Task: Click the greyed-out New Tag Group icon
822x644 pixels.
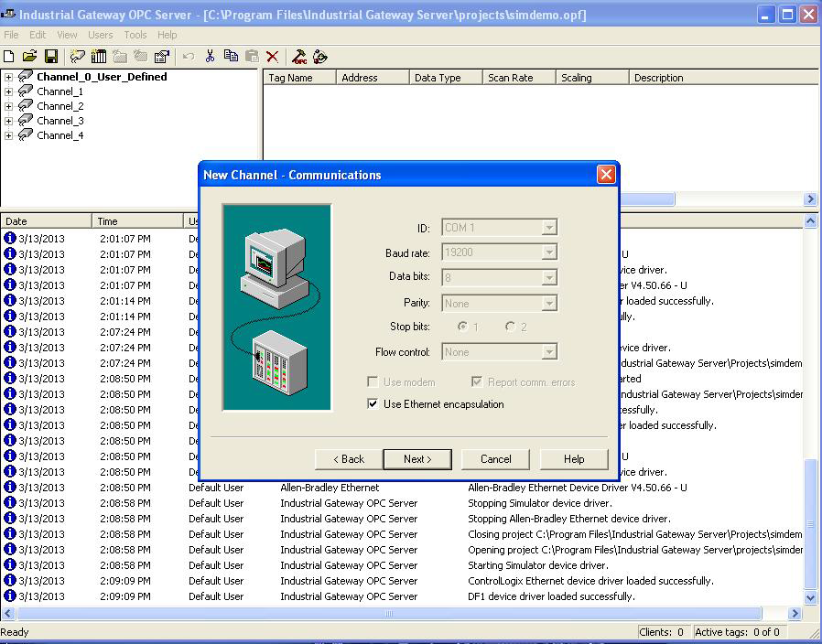Action: click(120, 57)
